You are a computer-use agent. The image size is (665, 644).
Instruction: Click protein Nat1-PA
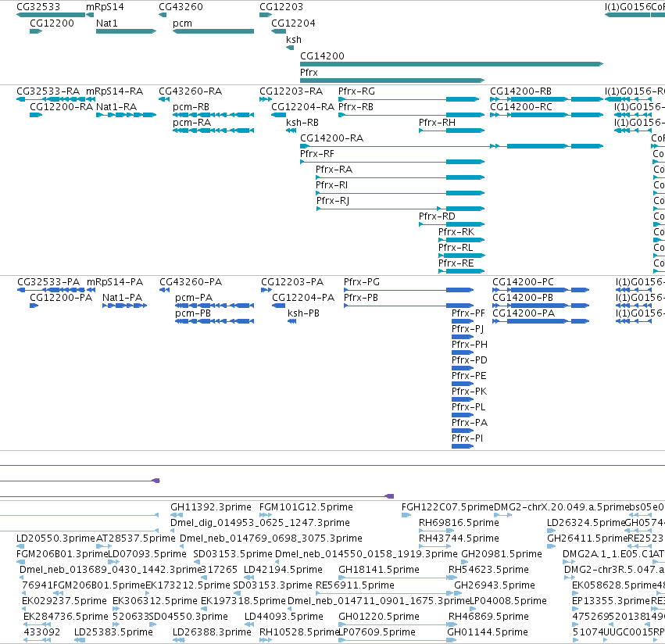pos(125,306)
